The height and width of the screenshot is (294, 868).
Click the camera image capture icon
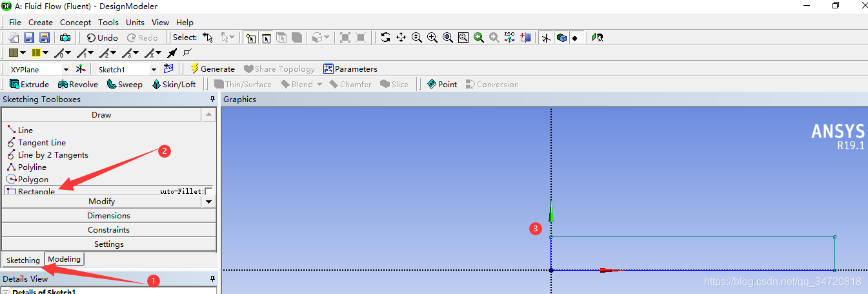point(65,37)
